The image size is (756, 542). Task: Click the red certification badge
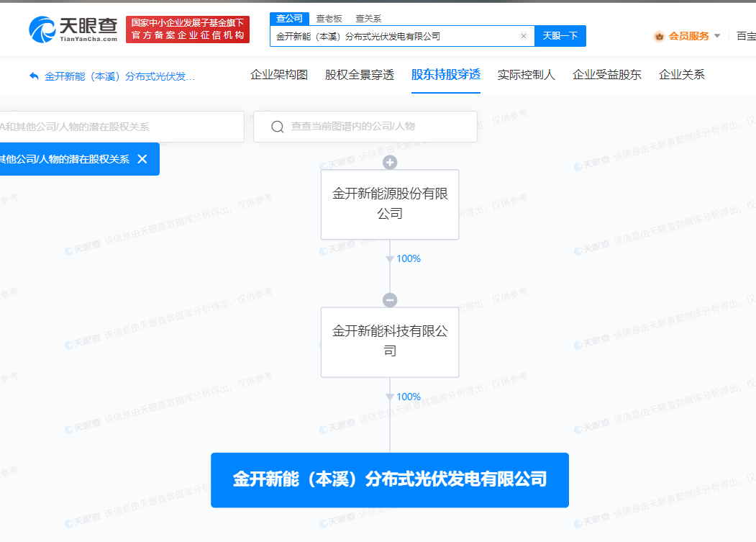coord(187,29)
